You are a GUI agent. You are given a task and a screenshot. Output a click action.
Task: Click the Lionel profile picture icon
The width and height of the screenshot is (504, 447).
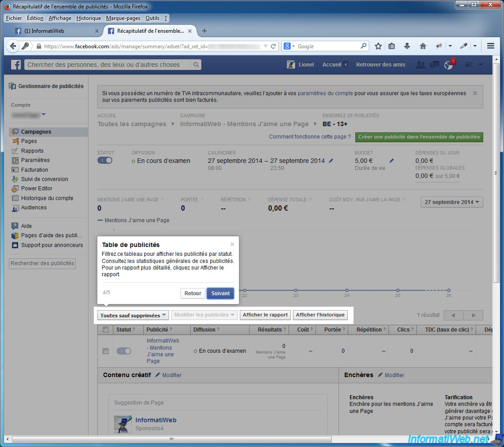point(291,65)
